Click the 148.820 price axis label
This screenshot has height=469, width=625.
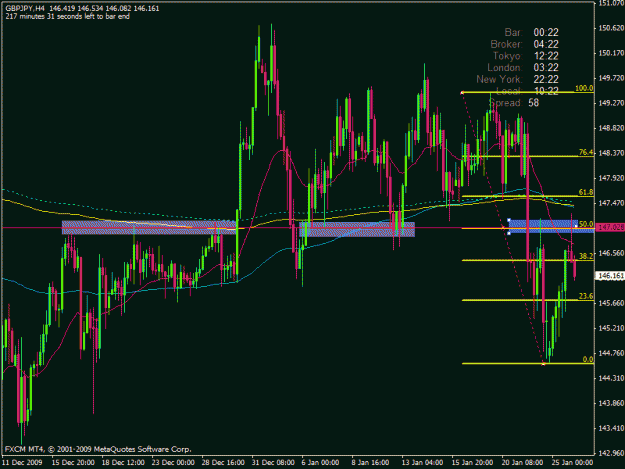pyautogui.click(x=611, y=128)
